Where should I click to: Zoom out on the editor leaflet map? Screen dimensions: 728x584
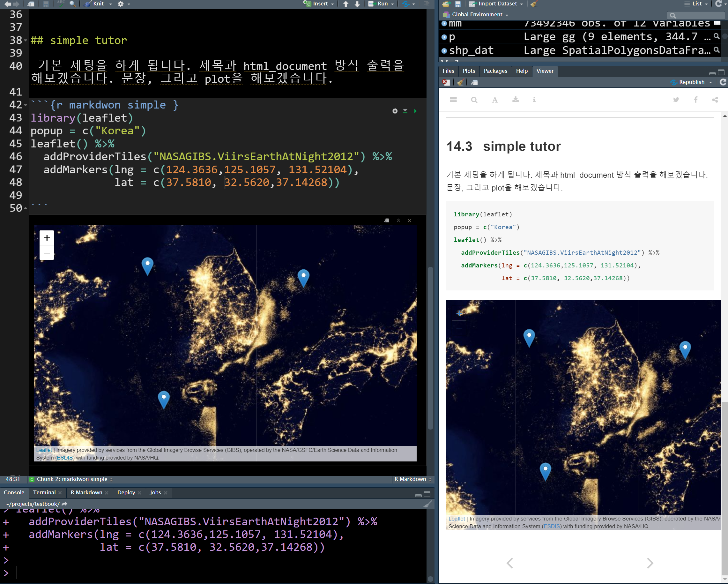[x=47, y=253]
